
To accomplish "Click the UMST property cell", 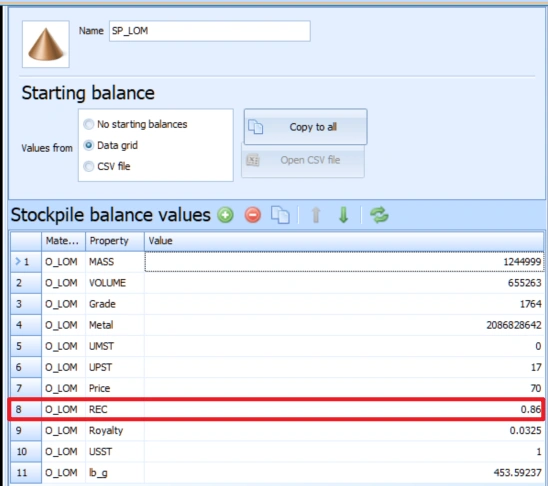I will click(x=115, y=346).
